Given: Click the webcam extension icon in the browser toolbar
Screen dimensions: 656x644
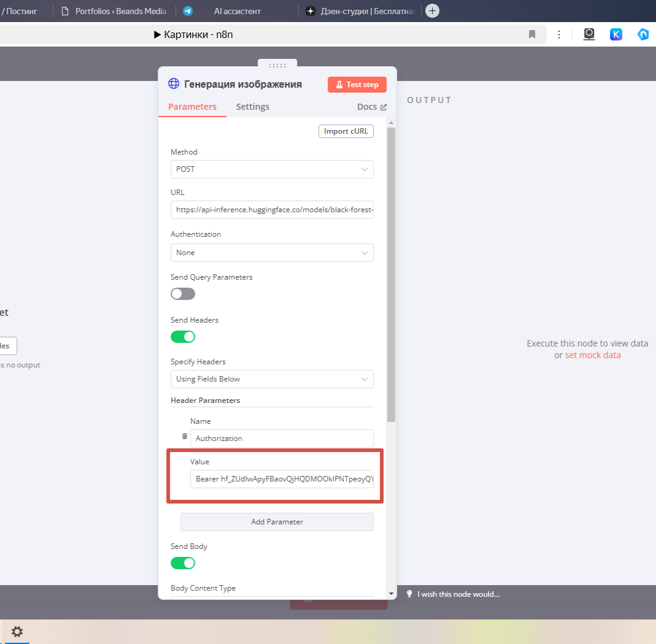Looking at the screenshot, I should 589,34.
